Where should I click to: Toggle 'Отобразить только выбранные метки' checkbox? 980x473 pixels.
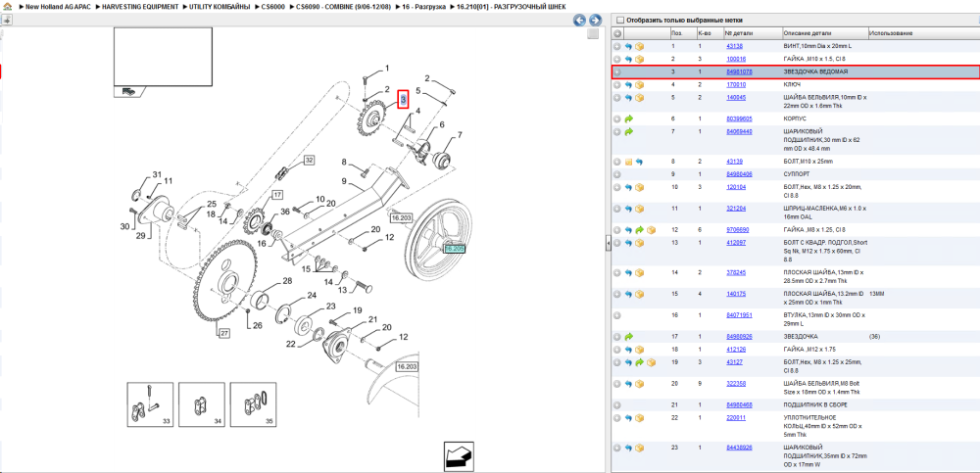[620, 20]
